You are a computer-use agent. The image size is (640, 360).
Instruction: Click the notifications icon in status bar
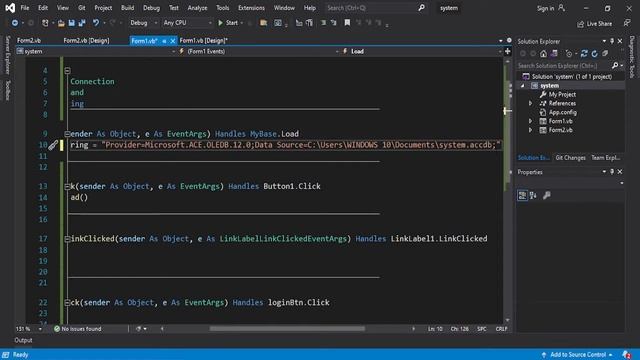pyautogui.click(x=627, y=355)
